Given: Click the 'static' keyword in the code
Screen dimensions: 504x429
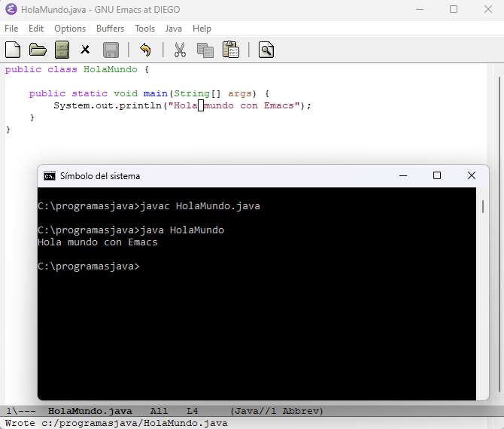Looking at the screenshot, I should pos(90,93).
